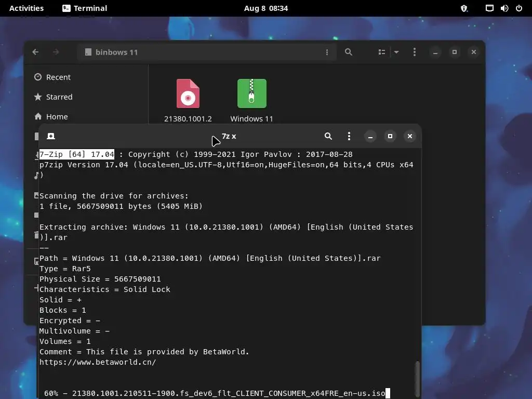Open the terminal hamburger menu
Viewport: 532px width, 399px height.
click(349, 136)
